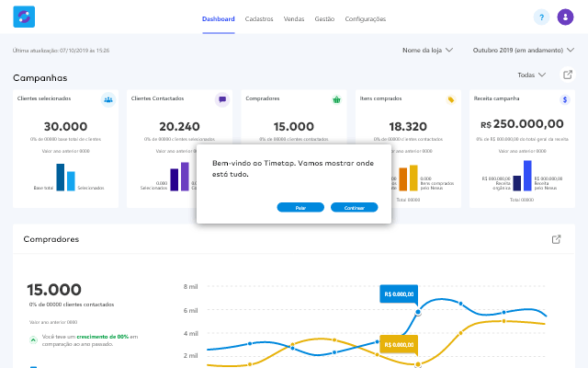This screenshot has height=368, width=588.
Task: Click the Itens comprados tag icon
Action: [x=450, y=99]
